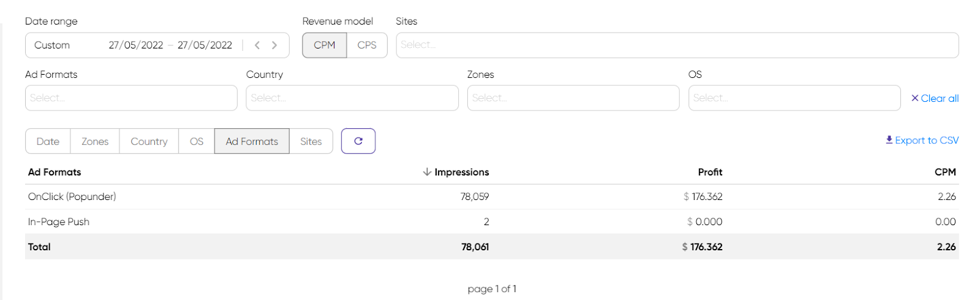
Task: Group the report by Date tab
Action: pos(48,142)
